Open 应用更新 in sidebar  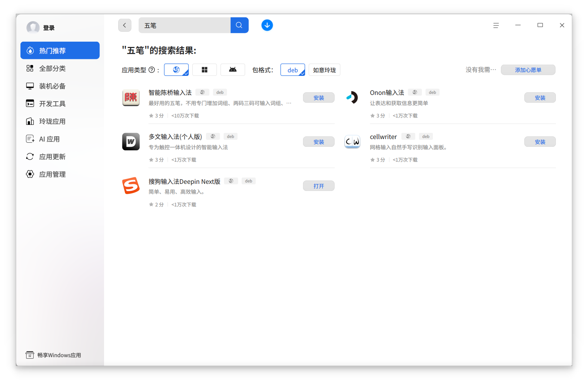60,156
